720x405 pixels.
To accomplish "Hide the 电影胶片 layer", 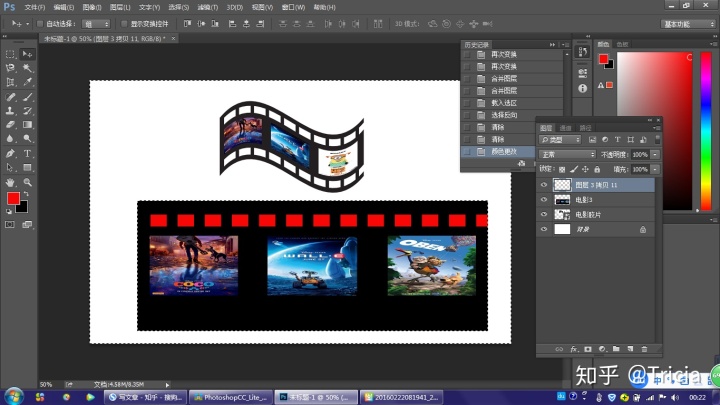I will (544, 214).
